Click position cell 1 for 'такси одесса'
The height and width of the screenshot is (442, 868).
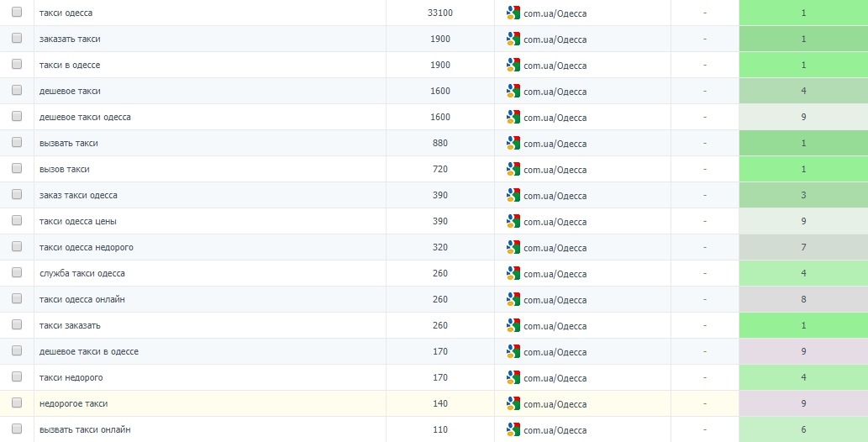(803, 13)
